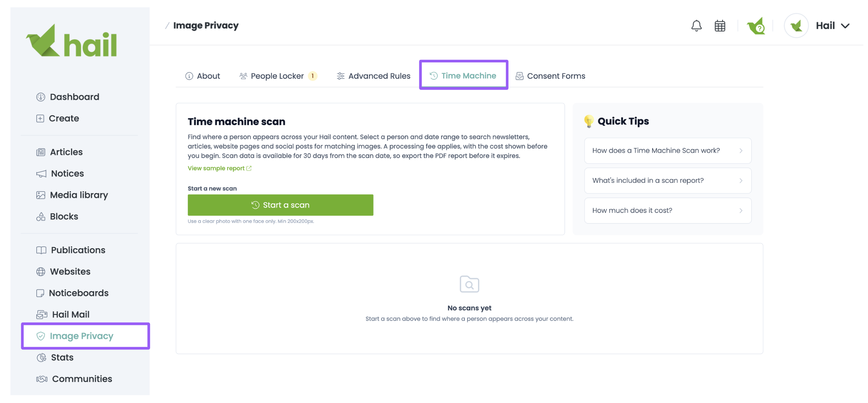Image resolution: width=868 pixels, height=403 pixels.
Task: Switch to the People Locker tab
Action: (278, 76)
